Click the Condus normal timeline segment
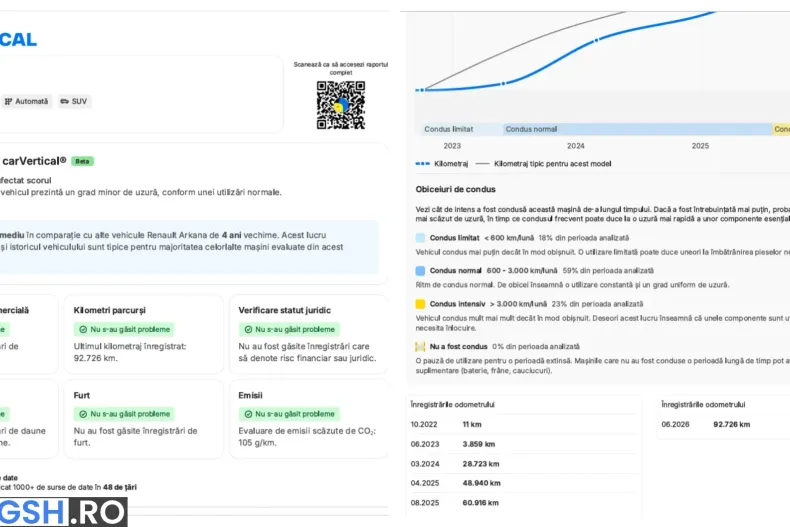The image size is (790, 527). (x=637, y=129)
